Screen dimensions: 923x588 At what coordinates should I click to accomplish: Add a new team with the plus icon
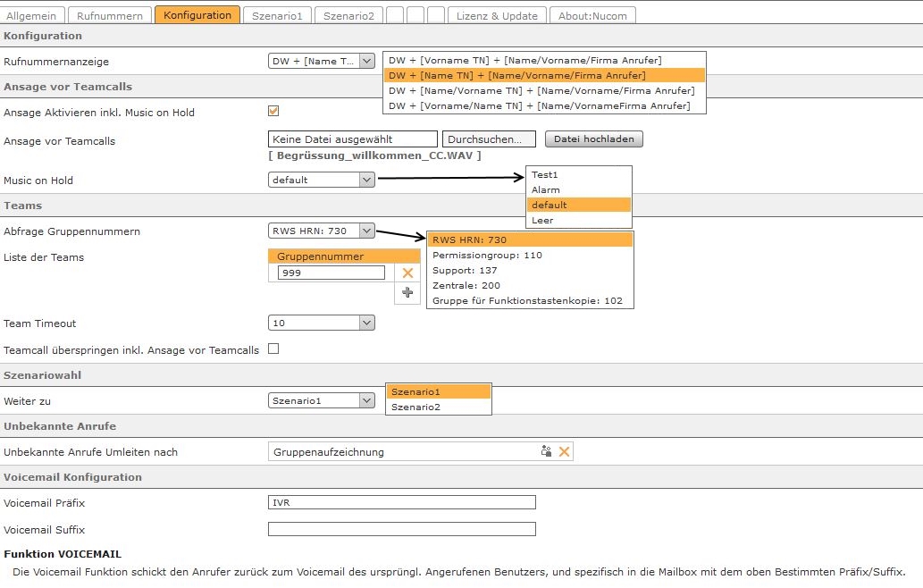pyautogui.click(x=407, y=292)
